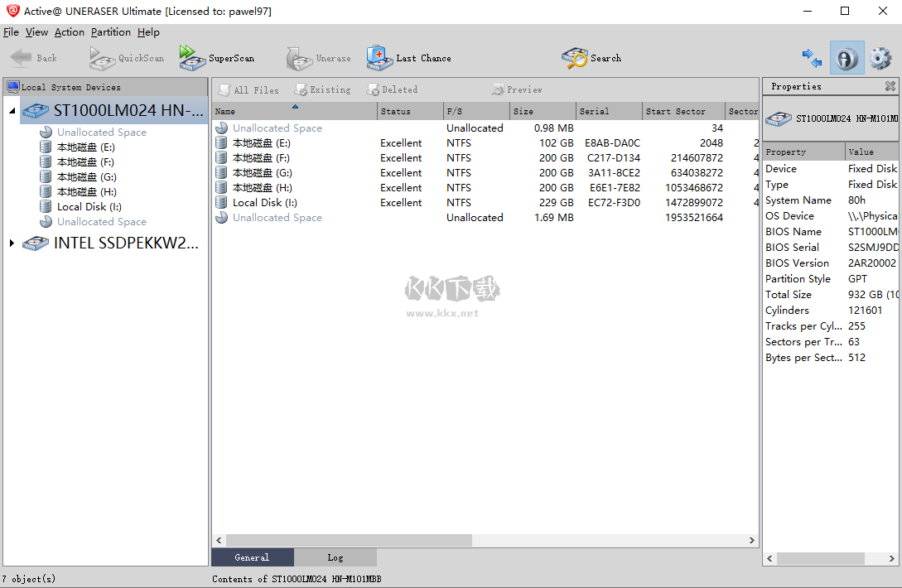Click the Local System Devices header

pyautogui.click(x=105, y=88)
